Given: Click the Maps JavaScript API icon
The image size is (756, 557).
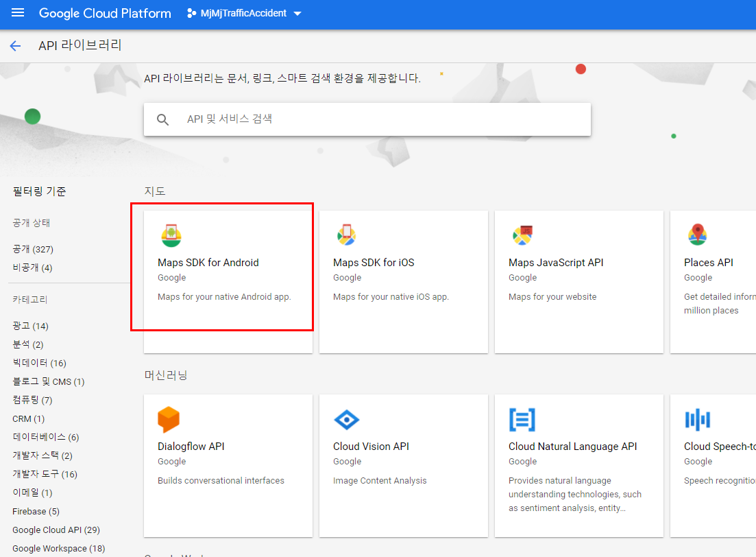Looking at the screenshot, I should tap(522, 235).
